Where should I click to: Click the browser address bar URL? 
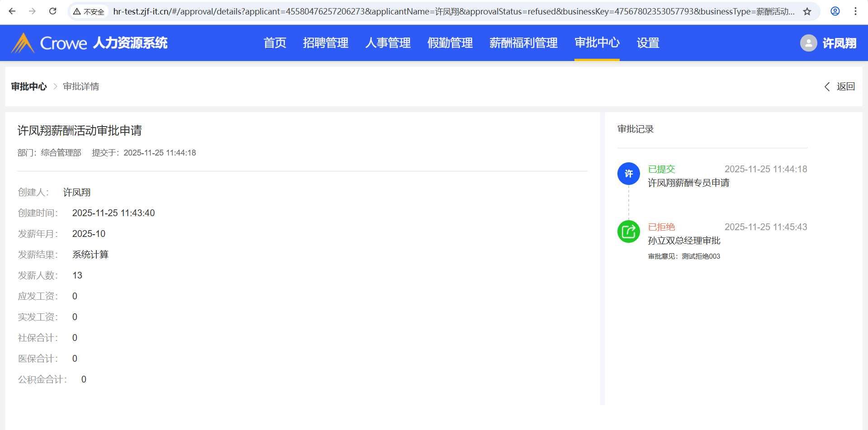[x=452, y=11]
